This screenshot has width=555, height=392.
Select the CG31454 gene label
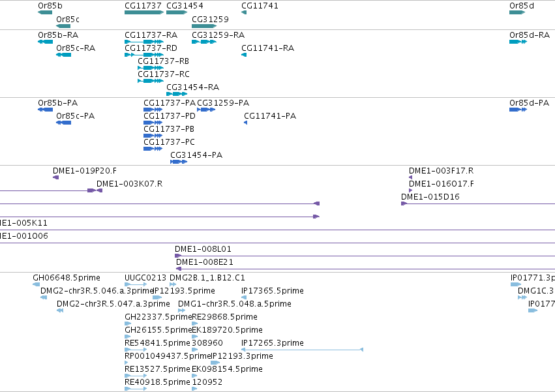tap(185, 6)
